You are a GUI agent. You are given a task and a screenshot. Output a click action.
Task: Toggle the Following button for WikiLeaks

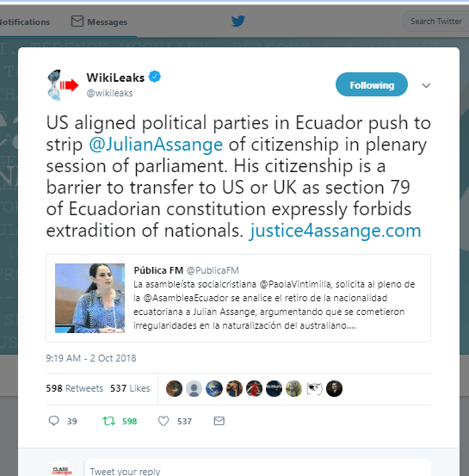coord(372,84)
